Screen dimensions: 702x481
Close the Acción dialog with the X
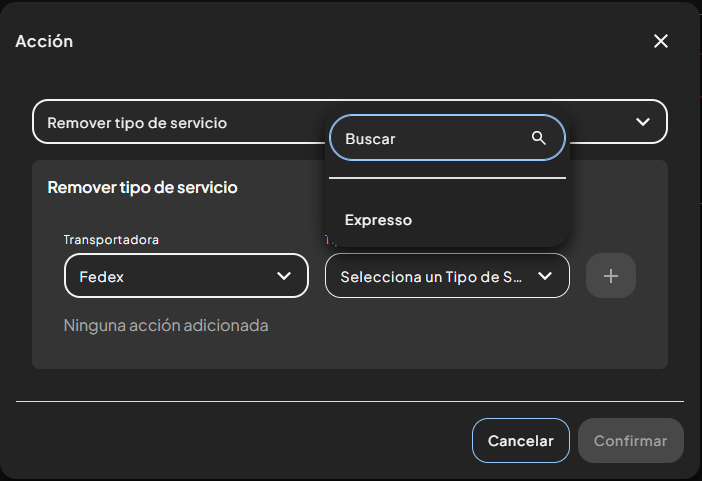(661, 41)
